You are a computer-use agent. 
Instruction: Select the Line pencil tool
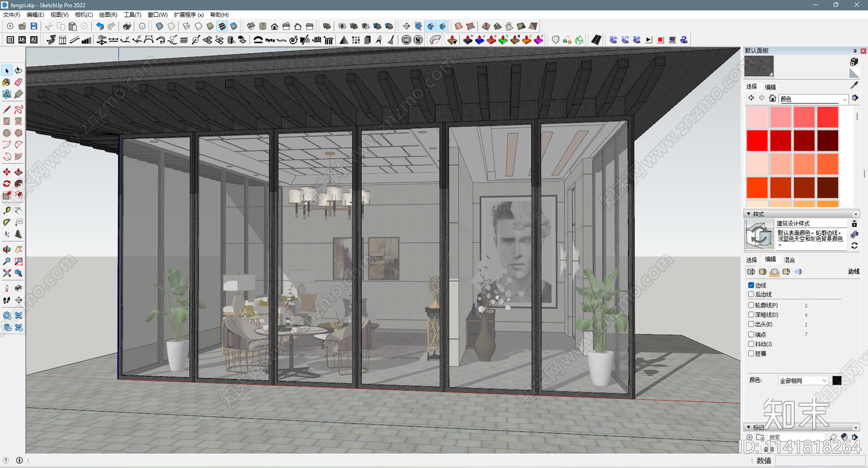pyautogui.click(x=7, y=110)
